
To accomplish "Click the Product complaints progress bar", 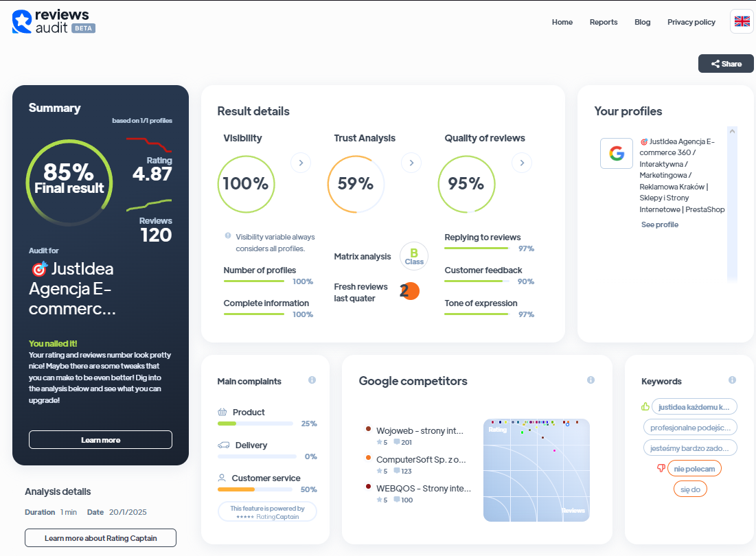I will click(x=255, y=424).
